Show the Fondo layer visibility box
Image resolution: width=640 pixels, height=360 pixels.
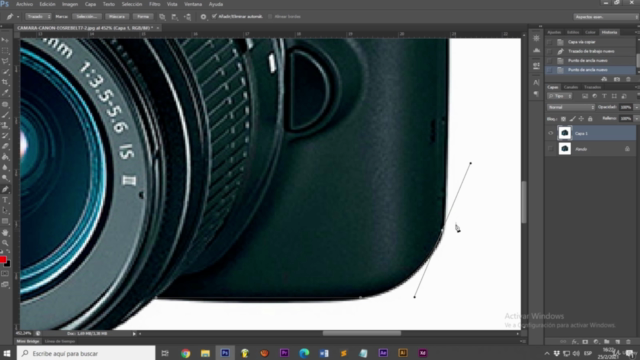pos(551,149)
